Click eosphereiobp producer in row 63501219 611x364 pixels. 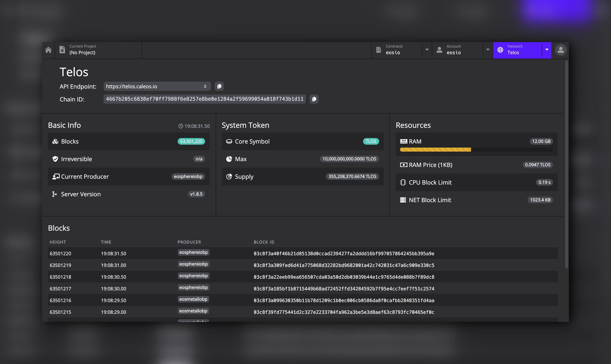193,264
